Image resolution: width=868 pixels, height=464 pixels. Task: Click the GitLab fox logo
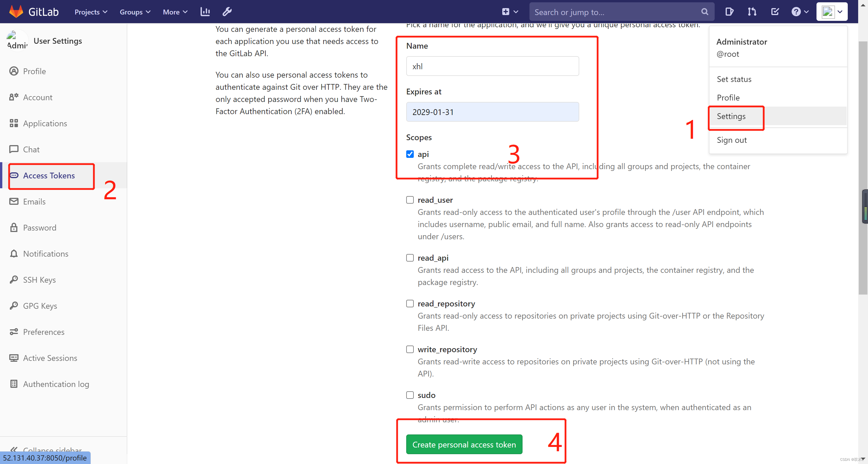tap(16, 12)
